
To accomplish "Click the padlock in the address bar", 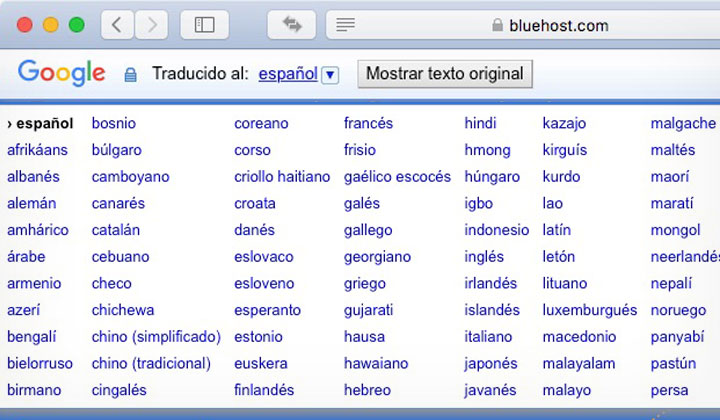I will tap(497, 25).
